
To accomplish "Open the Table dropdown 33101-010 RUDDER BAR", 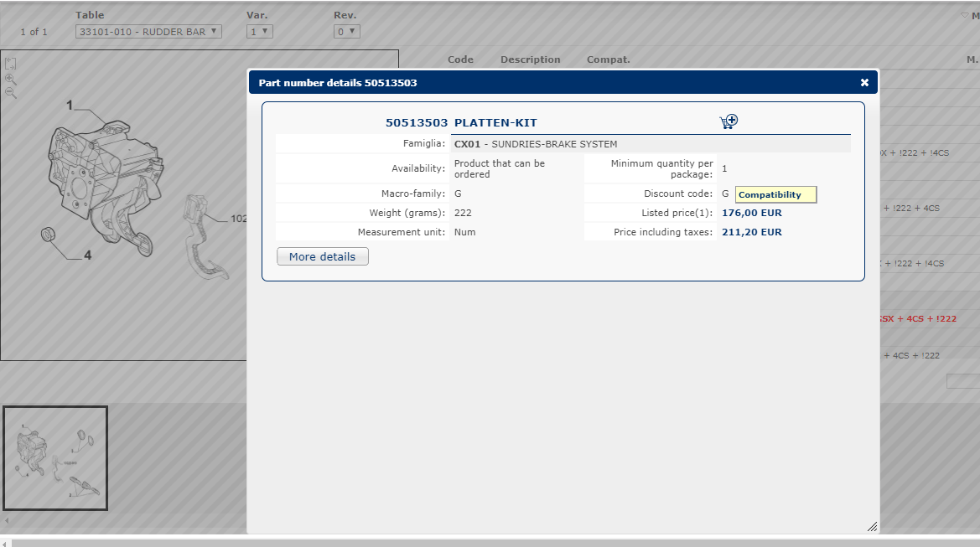I will point(148,31).
